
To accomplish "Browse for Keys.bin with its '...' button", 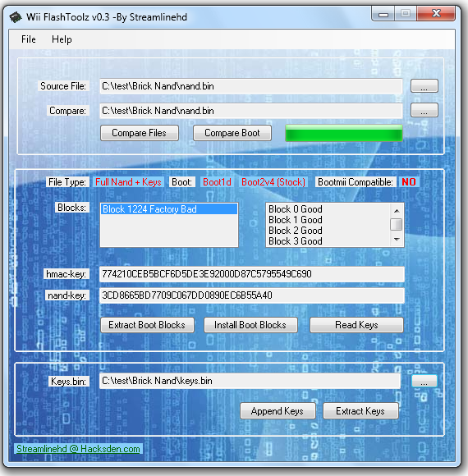I will pos(424,381).
